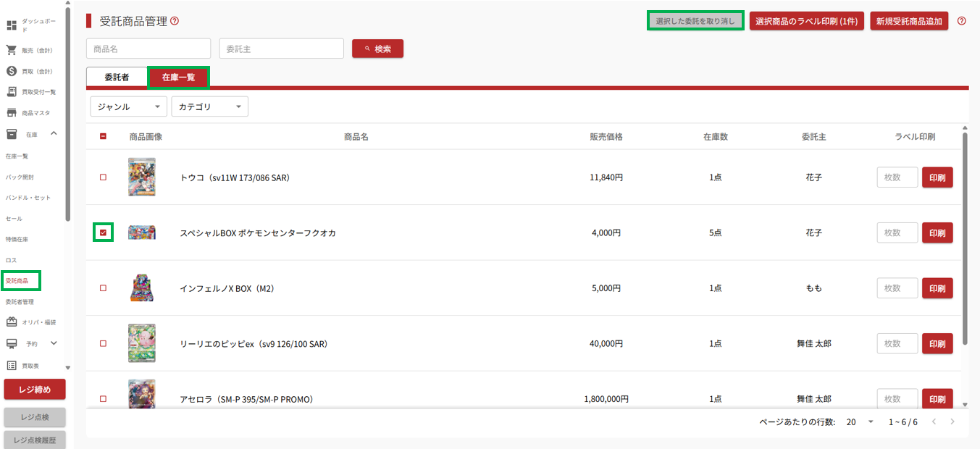Open the ジャンル dropdown
Image resolution: width=980 pixels, height=449 pixels.
[x=128, y=106]
